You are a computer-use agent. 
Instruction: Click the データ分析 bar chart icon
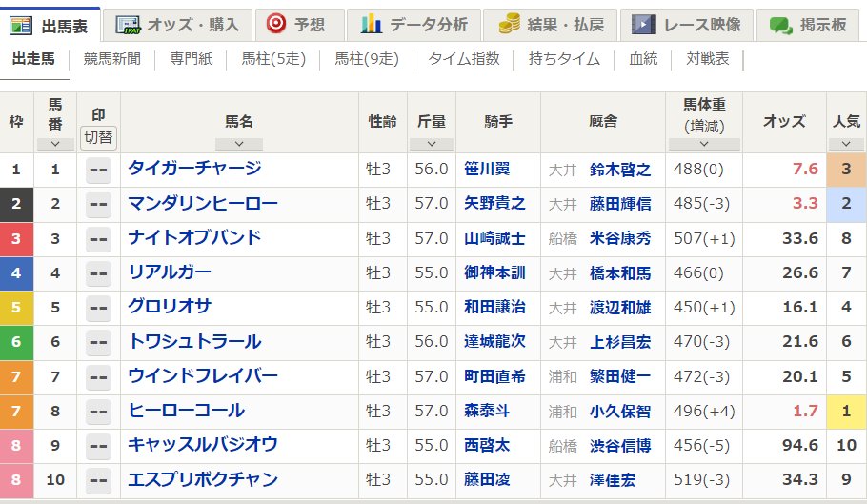[x=371, y=24]
